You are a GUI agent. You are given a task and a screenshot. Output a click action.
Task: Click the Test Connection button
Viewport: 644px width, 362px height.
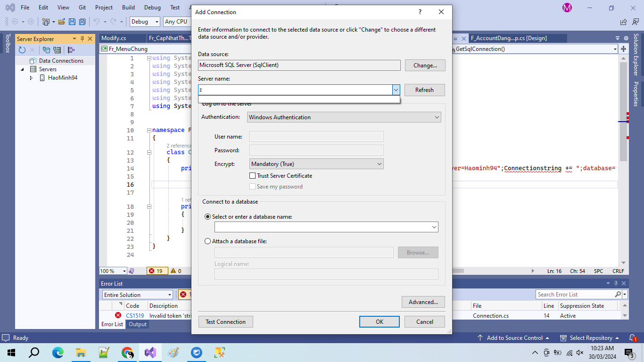click(226, 322)
